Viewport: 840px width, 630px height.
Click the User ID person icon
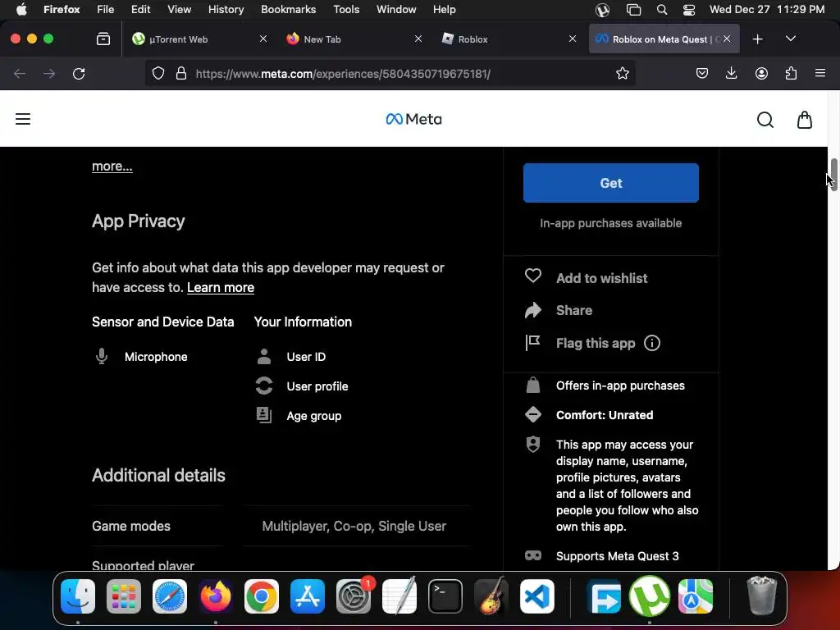[x=264, y=356]
